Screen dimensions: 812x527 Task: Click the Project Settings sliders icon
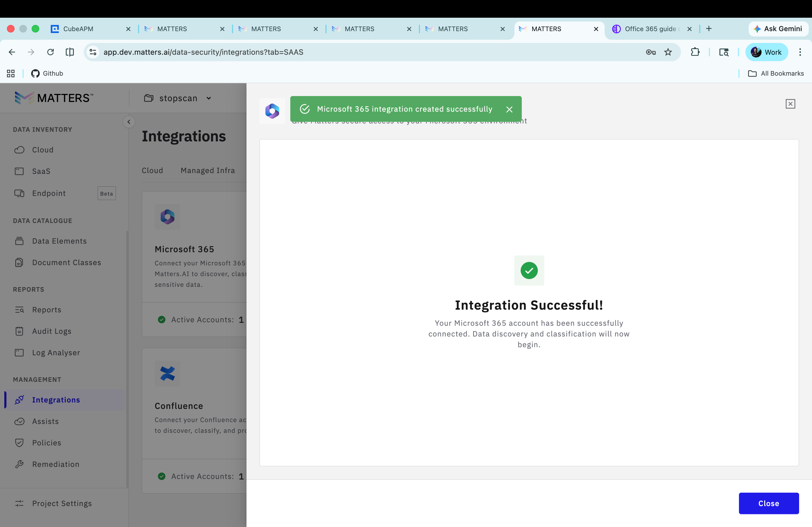pos(19,503)
